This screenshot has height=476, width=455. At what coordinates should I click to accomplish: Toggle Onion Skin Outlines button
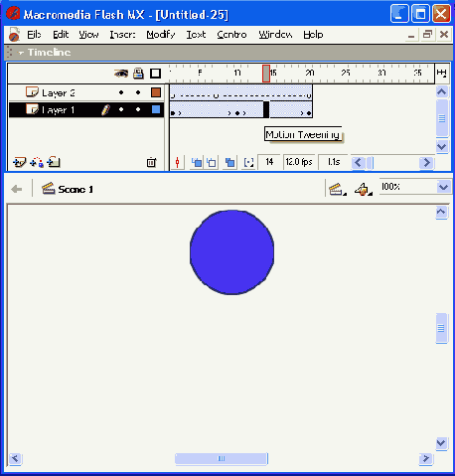click(x=212, y=162)
